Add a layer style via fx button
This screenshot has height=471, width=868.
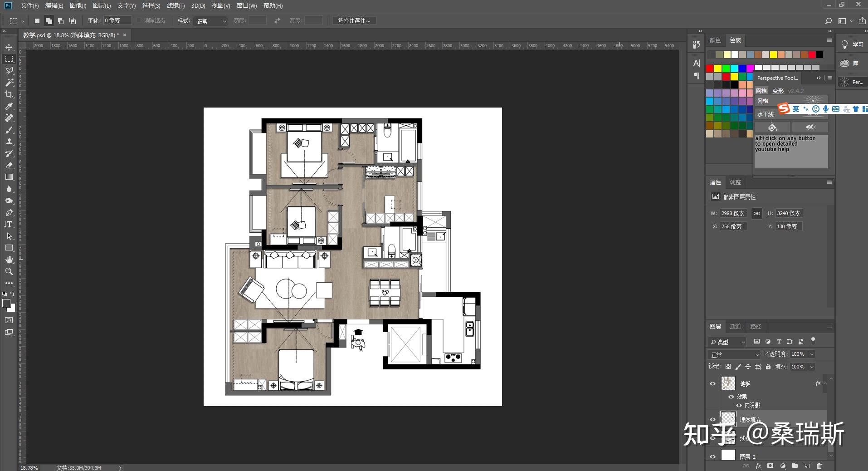(758, 466)
